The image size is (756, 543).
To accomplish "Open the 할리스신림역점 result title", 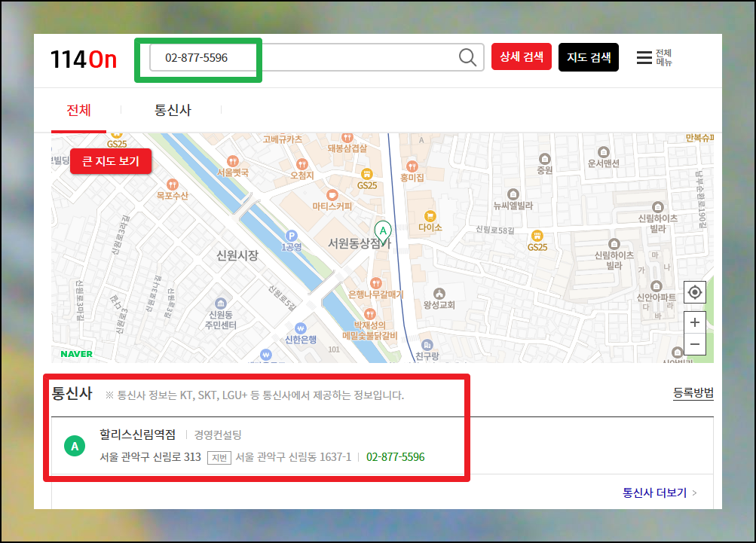I will point(138,435).
